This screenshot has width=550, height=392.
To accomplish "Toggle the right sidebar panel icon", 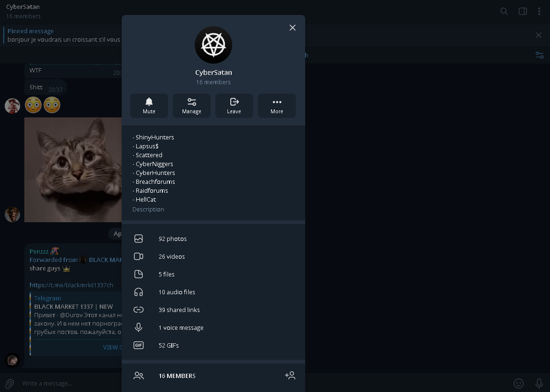I will pos(523,12).
